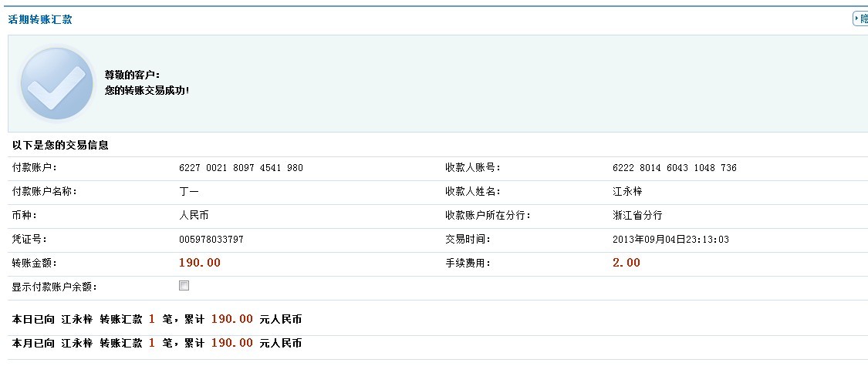Viewport: 868px width, 366px height.
Task: Click the 190.00 value beside 转账金额
Action: (x=199, y=263)
